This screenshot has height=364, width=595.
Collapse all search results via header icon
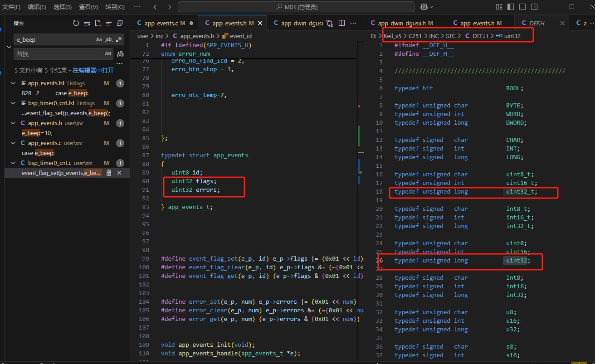120,23
